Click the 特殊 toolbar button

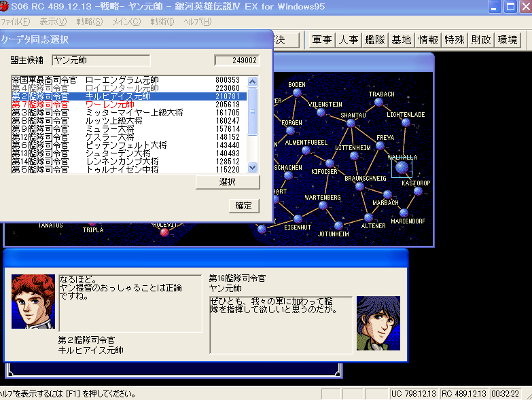point(455,40)
